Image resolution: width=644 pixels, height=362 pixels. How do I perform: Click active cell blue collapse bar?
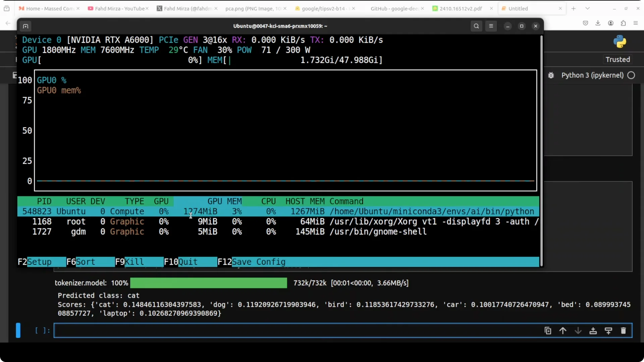(18, 330)
